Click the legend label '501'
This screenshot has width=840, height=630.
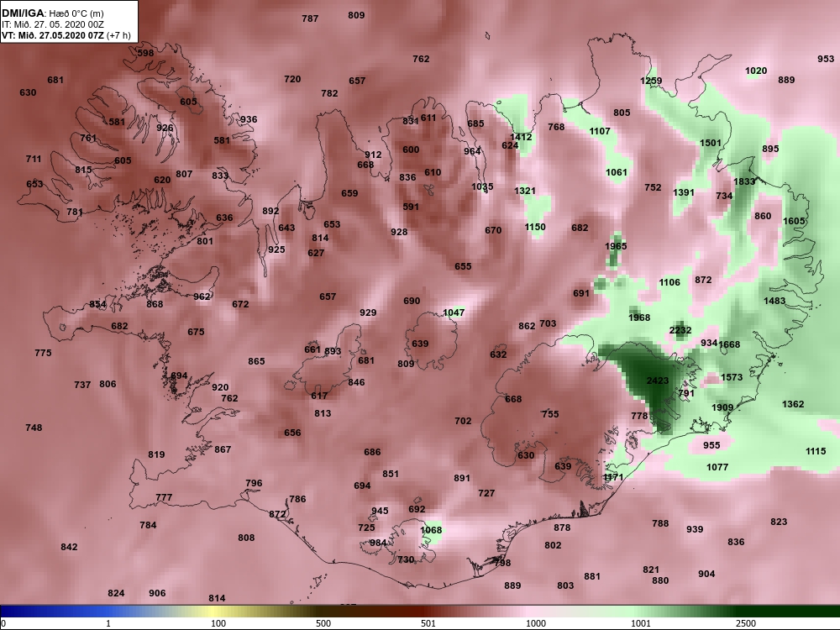coord(428,623)
